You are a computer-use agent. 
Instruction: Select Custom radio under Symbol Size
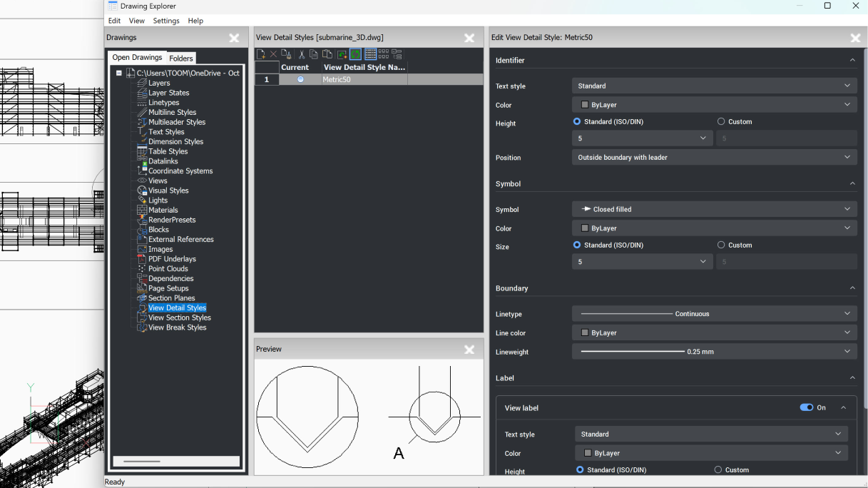(x=721, y=245)
